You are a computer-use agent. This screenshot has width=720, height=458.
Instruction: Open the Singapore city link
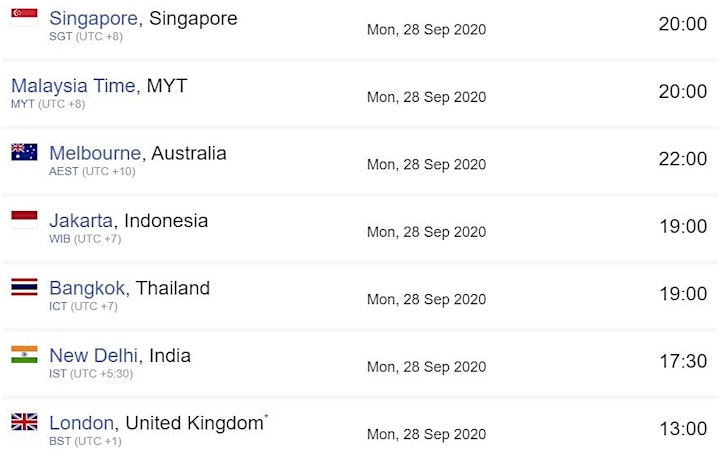click(x=93, y=19)
